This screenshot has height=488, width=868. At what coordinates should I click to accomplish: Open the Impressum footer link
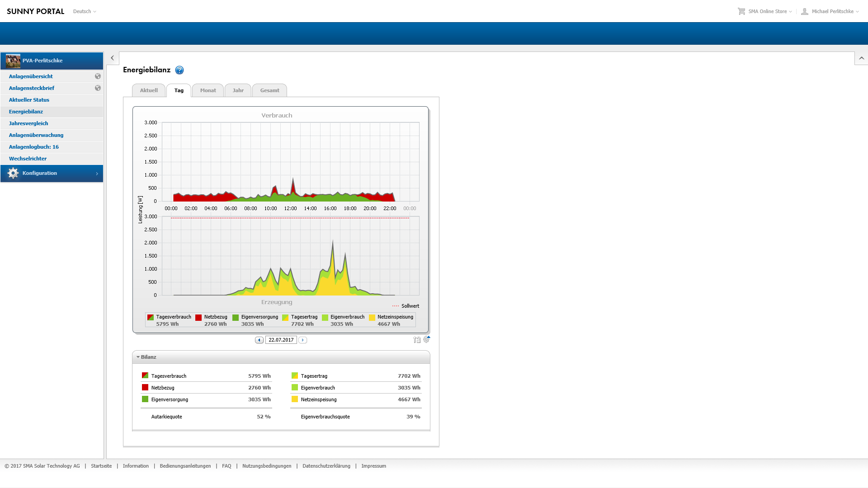[x=373, y=466]
